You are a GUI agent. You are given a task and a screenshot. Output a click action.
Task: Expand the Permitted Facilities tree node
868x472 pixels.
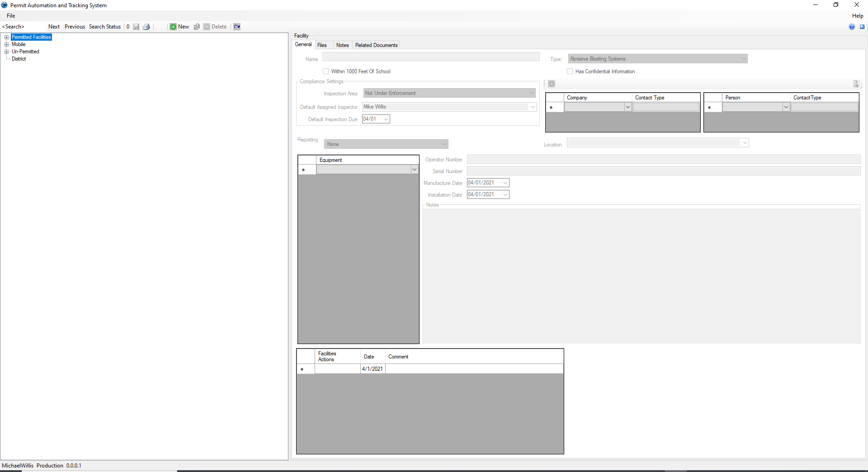click(7, 37)
